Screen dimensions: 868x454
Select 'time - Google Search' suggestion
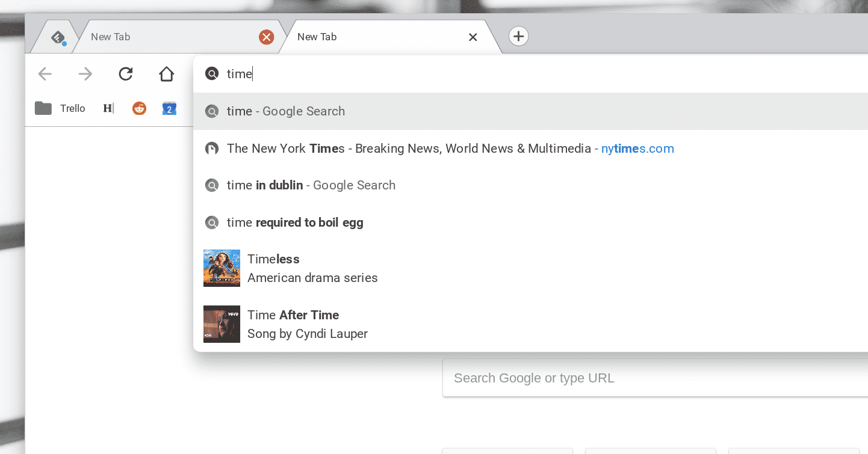point(286,111)
